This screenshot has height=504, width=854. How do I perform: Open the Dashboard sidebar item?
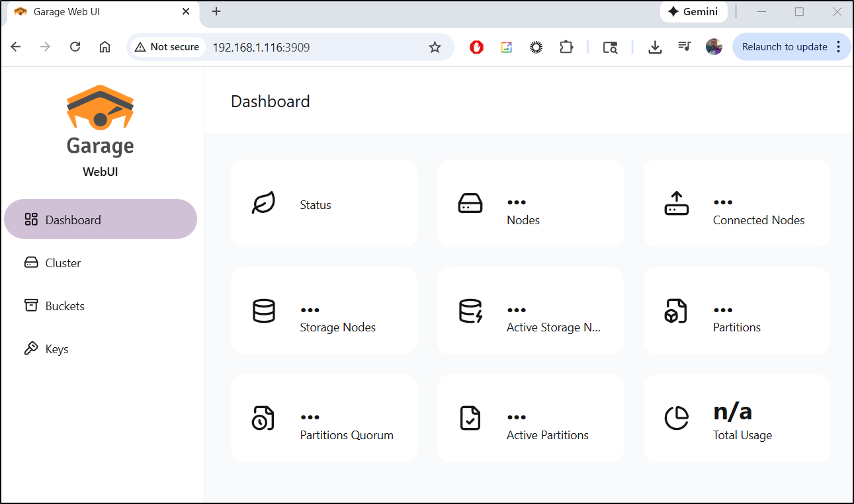point(101,220)
